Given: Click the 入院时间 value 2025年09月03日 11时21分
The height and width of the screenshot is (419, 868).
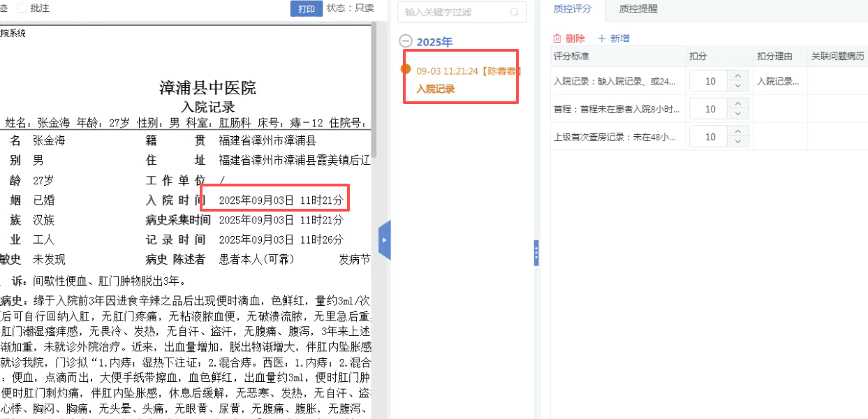Looking at the screenshot, I should pos(281,200).
